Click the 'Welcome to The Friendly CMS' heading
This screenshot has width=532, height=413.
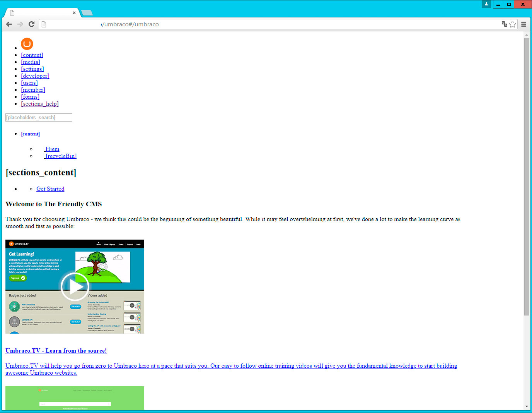[54, 204]
